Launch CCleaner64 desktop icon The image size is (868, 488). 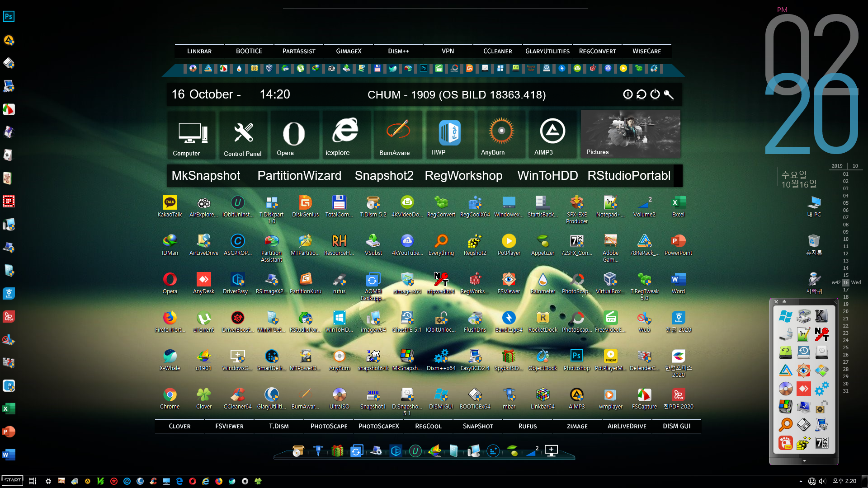pyautogui.click(x=237, y=399)
